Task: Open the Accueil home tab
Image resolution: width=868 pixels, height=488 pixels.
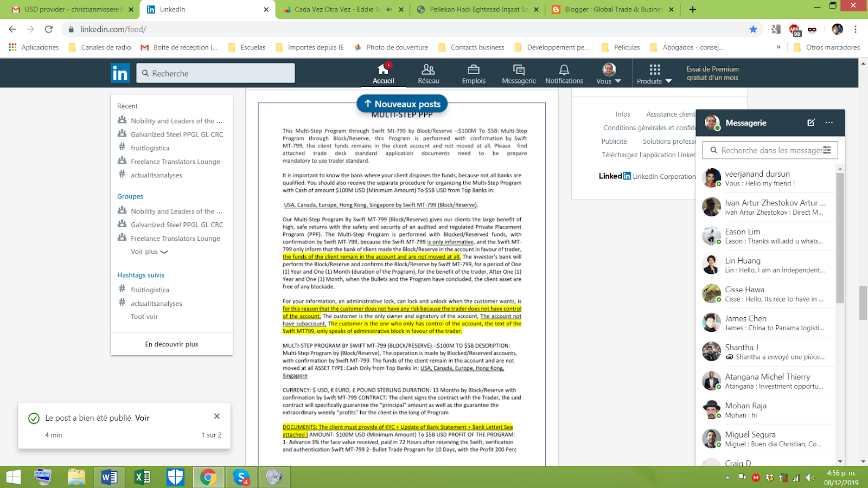Action: pyautogui.click(x=383, y=74)
